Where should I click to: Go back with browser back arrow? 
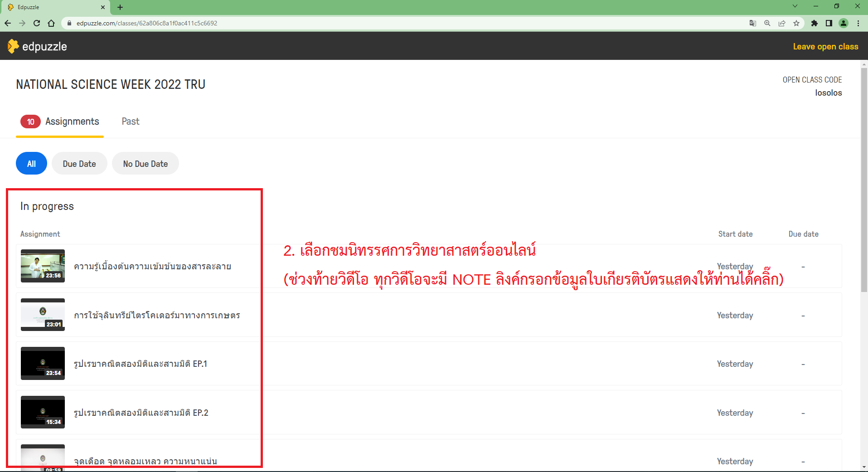pyautogui.click(x=8, y=23)
